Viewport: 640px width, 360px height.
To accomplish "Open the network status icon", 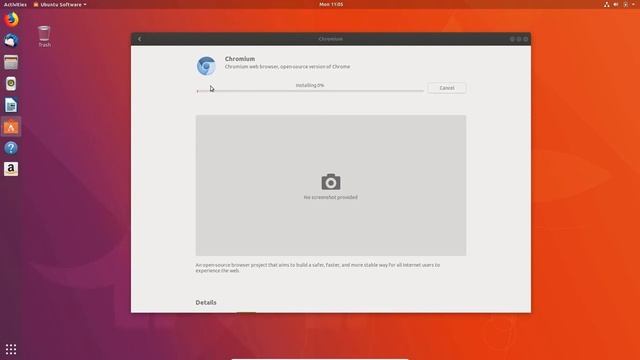I will tap(607, 4).
